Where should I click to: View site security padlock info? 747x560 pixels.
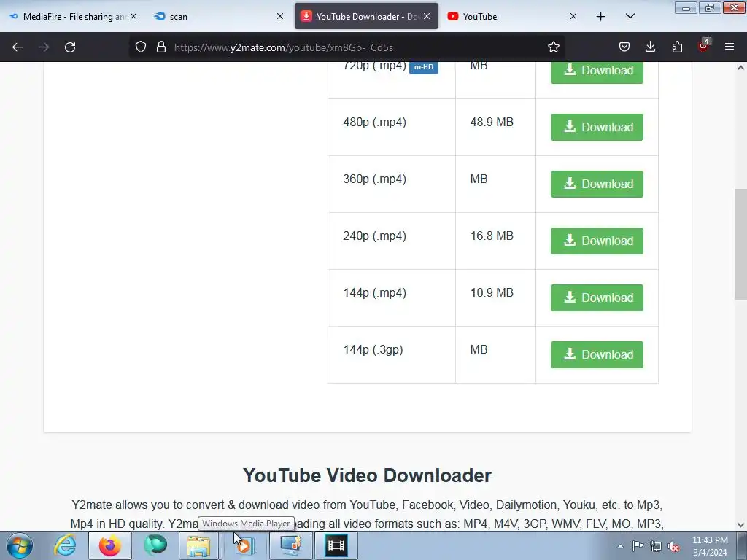click(x=161, y=47)
